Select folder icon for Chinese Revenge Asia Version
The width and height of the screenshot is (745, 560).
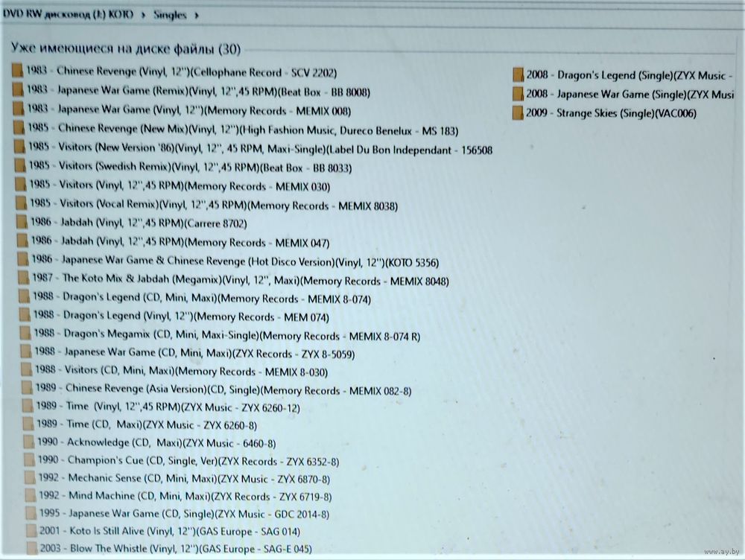(27, 388)
